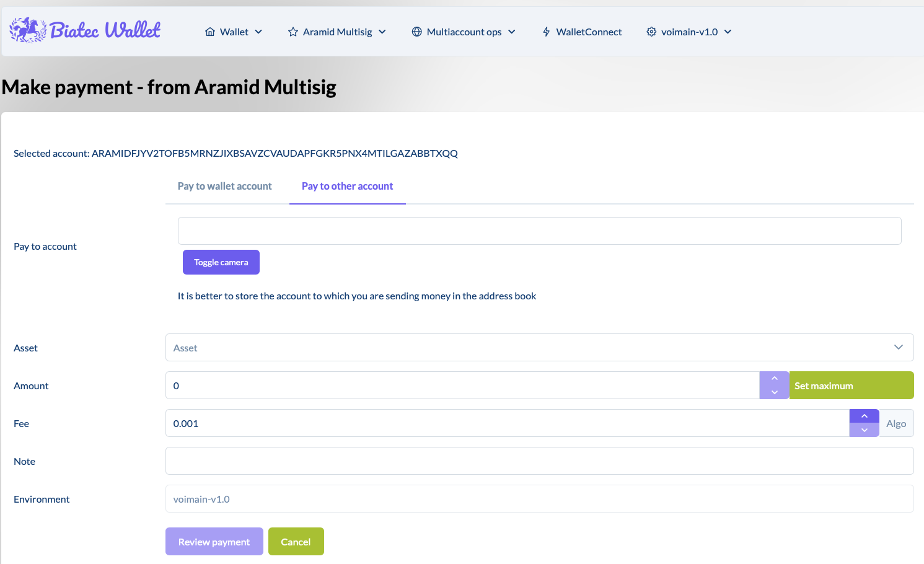Open the Asset dropdown
Screen dimensions: 924x564
tap(539, 348)
